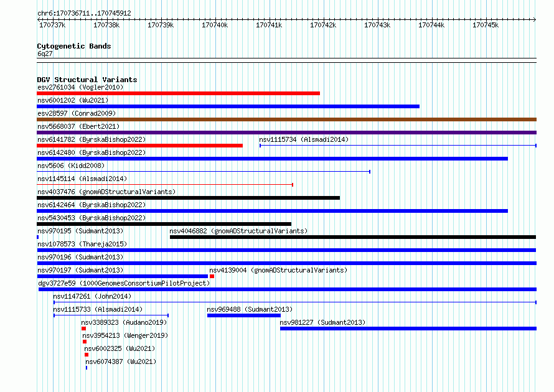The image size is (554, 392).
Task: Click the black nsv4037476 variant bar
Action: click(189, 198)
